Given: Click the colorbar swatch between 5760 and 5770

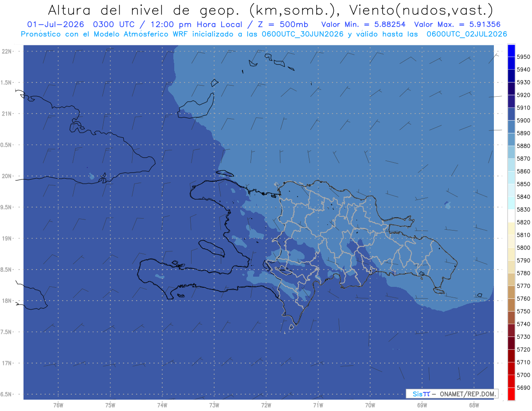Looking at the screenshot, I should pyautogui.click(x=511, y=292).
